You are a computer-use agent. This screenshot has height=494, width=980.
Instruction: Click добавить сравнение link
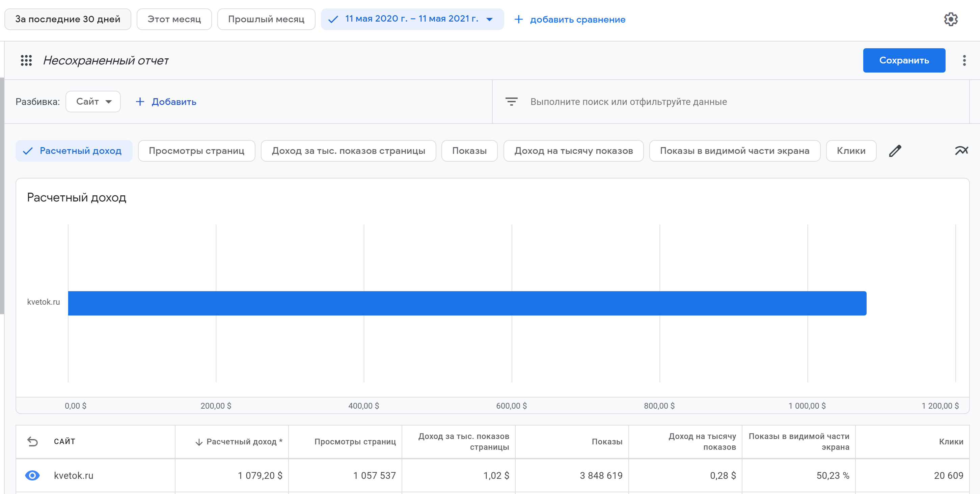570,19
